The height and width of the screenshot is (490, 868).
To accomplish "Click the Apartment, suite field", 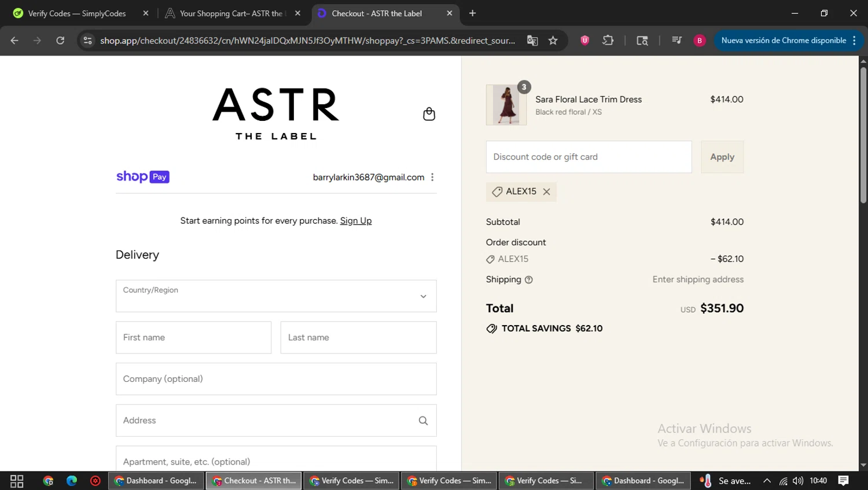I will pos(276,459).
